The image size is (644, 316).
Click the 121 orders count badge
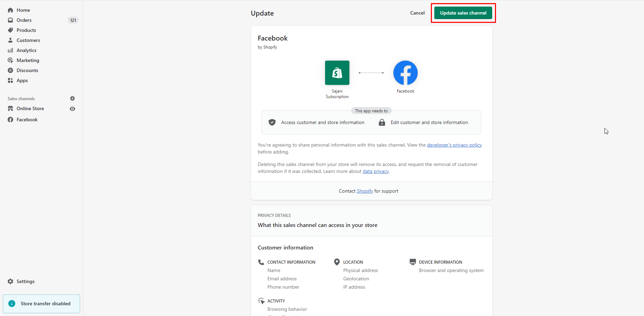73,20
